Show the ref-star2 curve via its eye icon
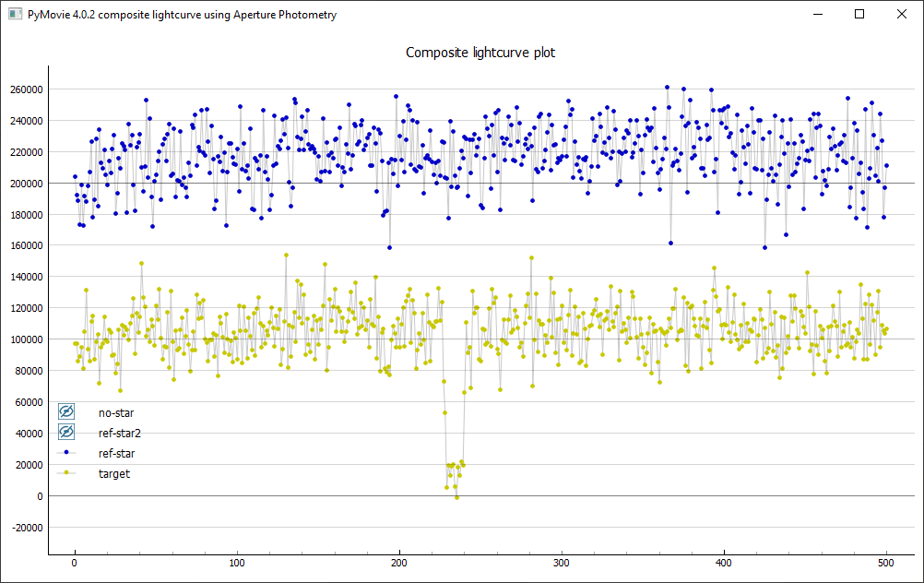 pyautogui.click(x=66, y=433)
